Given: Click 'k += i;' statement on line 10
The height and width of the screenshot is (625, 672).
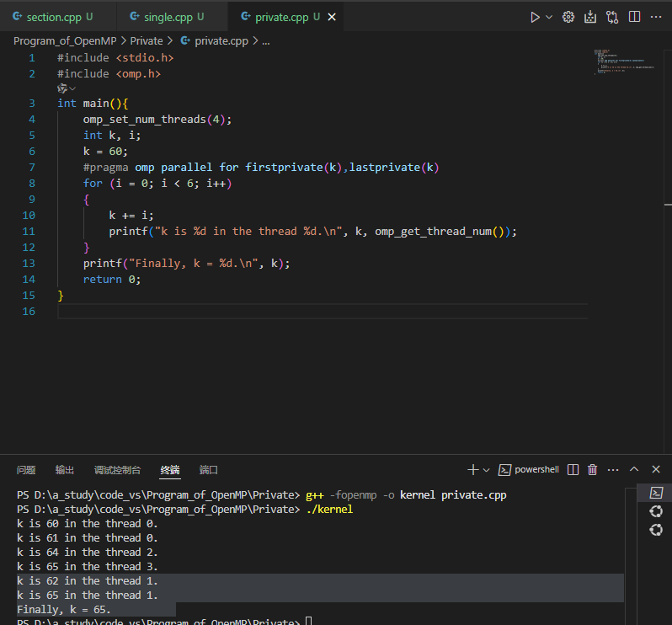Looking at the screenshot, I should (x=131, y=215).
